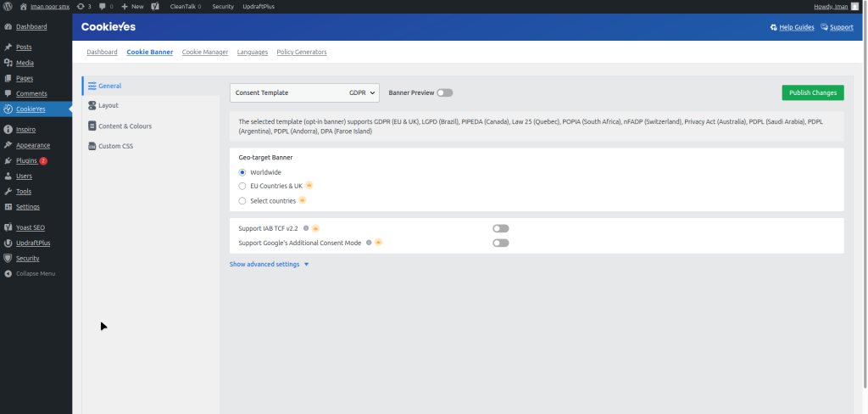Click the Plugins icon in WordPress sidebar
Screen dimensions: 868x414
[x=8, y=160]
